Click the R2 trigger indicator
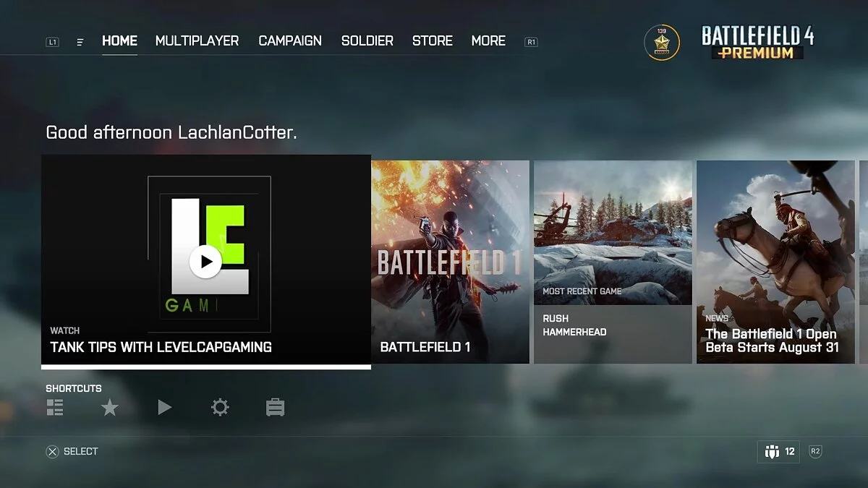This screenshot has height=488, width=868. pyautogui.click(x=815, y=452)
